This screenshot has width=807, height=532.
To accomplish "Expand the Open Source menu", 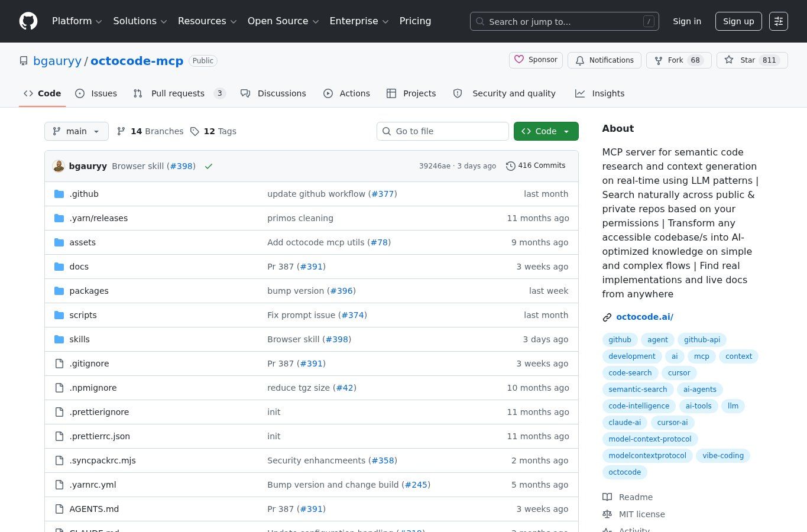I will 283,21.
